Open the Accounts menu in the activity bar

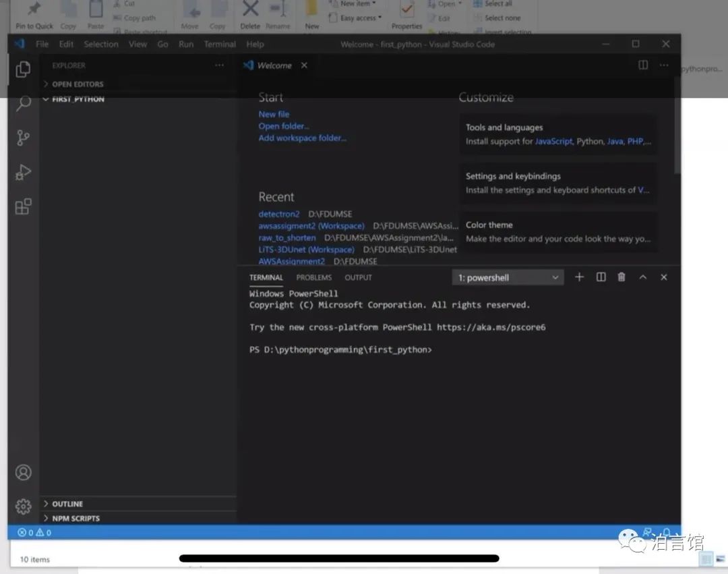pos(23,472)
